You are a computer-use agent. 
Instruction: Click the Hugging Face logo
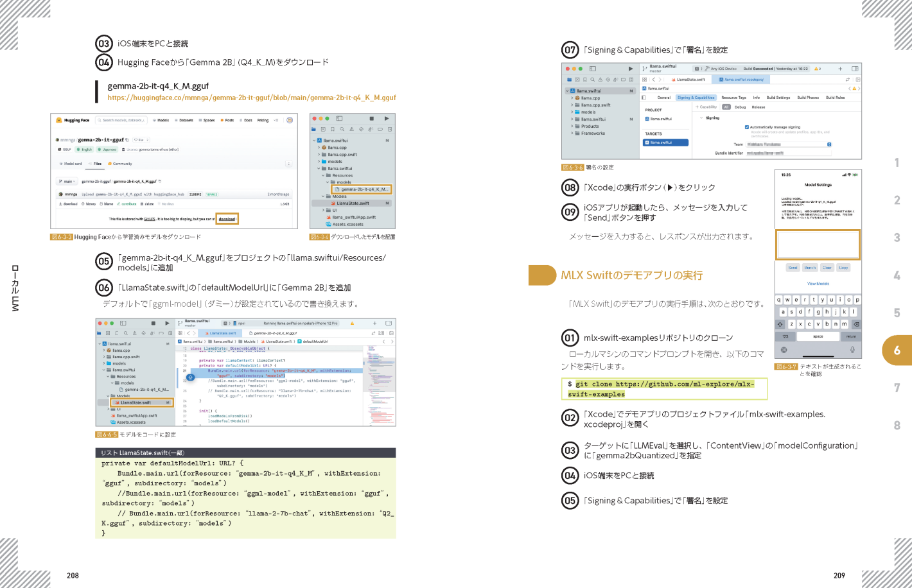73,120
